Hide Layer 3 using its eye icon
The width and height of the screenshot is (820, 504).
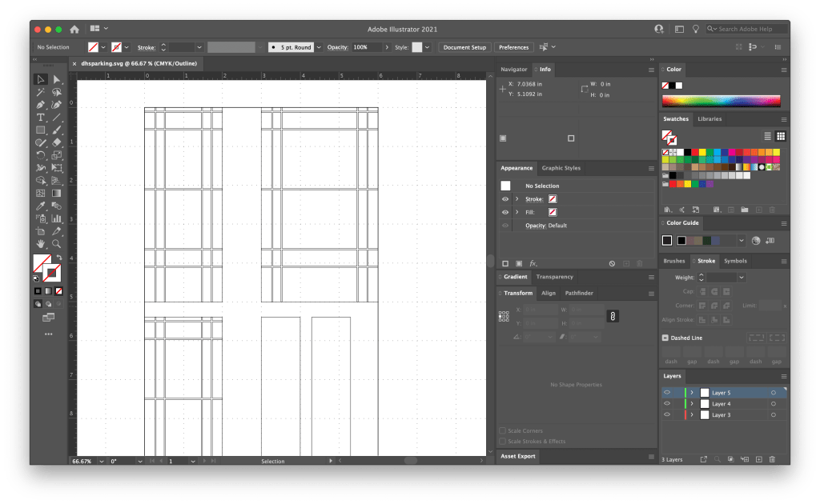(x=666, y=415)
